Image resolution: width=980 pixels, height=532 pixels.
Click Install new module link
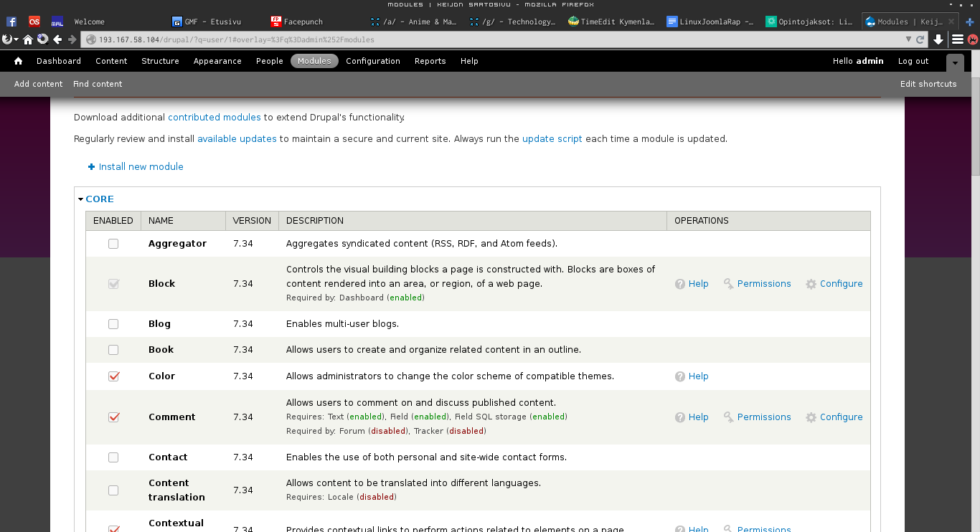point(141,167)
